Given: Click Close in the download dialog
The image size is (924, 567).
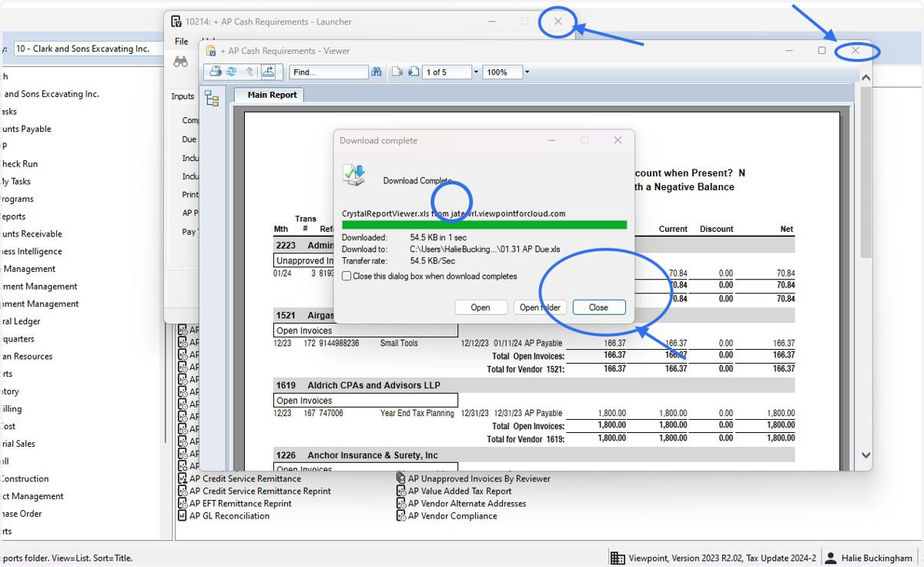Looking at the screenshot, I should click(598, 307).
